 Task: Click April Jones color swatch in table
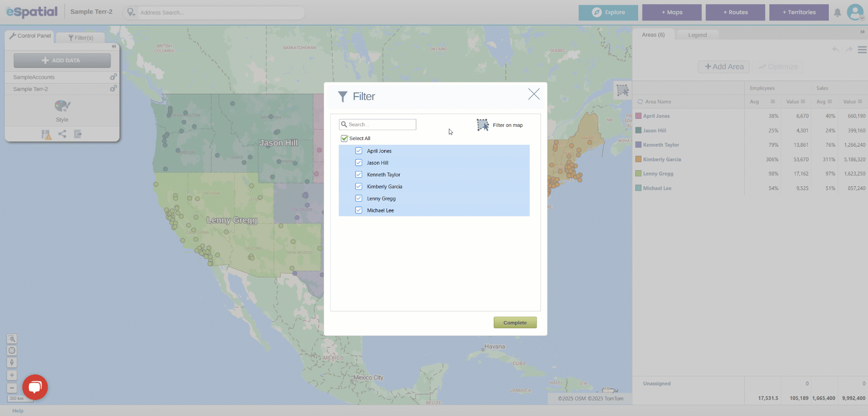(x=638, y=116)
